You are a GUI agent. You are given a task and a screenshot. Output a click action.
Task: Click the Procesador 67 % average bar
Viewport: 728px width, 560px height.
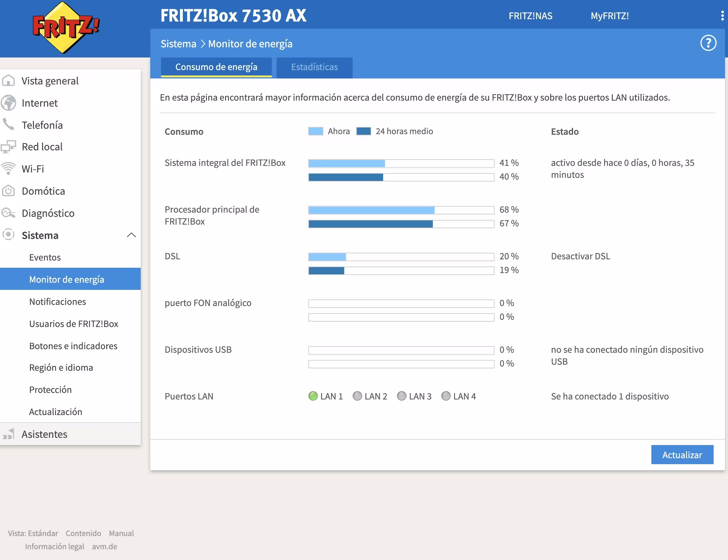401,224
